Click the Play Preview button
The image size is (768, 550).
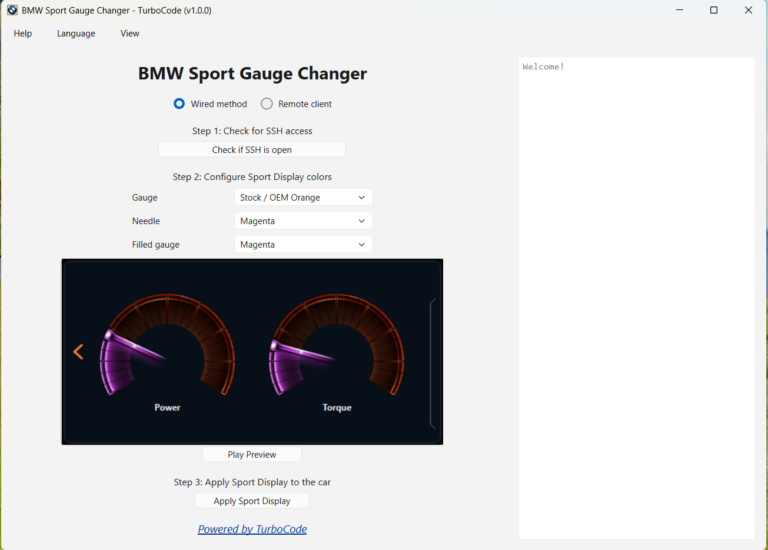point(252,454)
